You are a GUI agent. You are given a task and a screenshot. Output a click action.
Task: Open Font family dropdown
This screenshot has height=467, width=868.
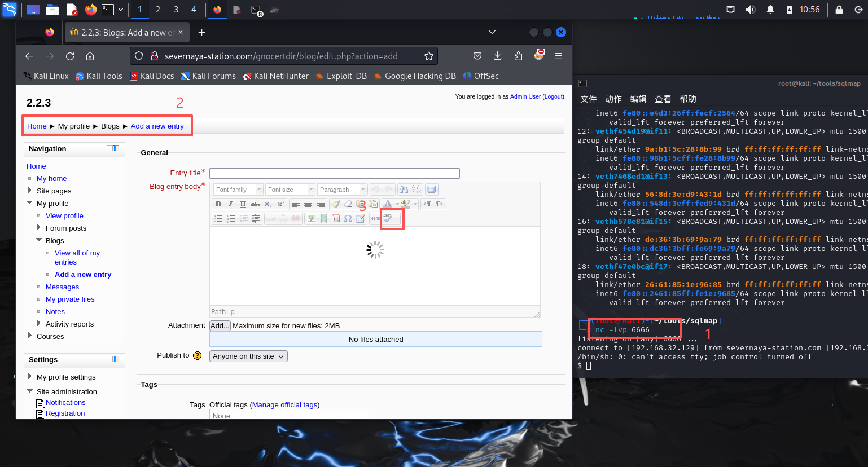coord(238,190)
